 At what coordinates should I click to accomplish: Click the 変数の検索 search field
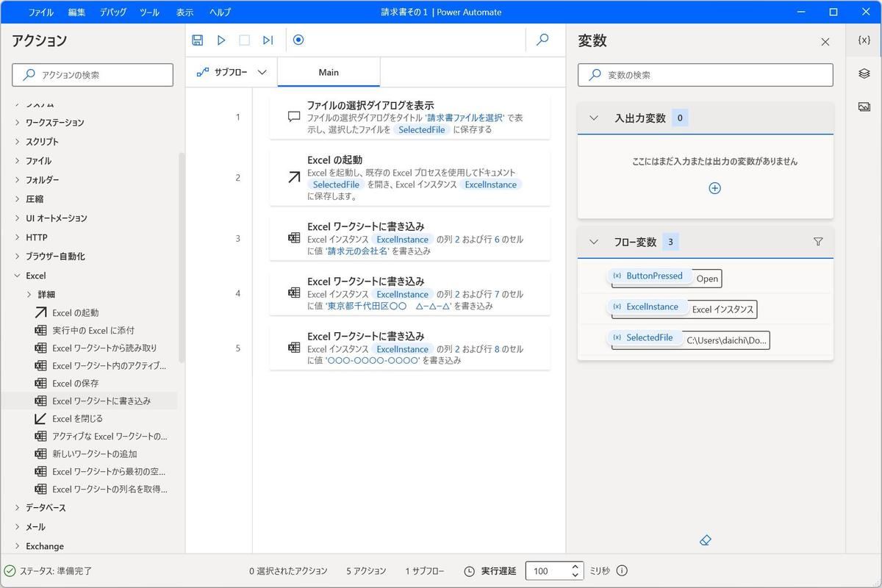[706, 75]
